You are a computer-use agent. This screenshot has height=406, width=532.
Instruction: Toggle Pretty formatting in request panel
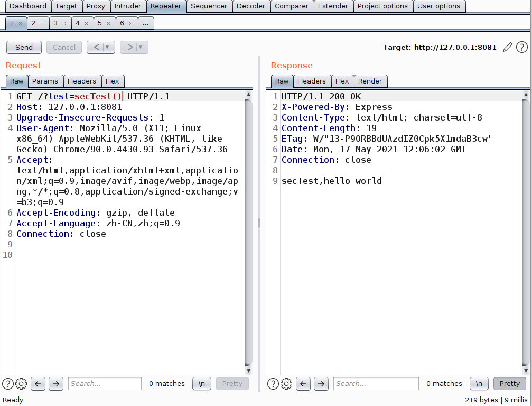[x=232, y=384]
